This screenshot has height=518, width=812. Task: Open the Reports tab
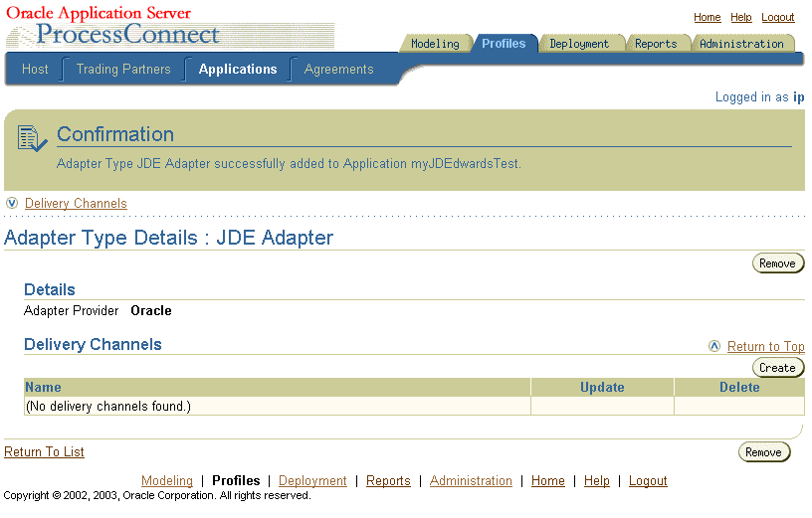click(656, 44)
